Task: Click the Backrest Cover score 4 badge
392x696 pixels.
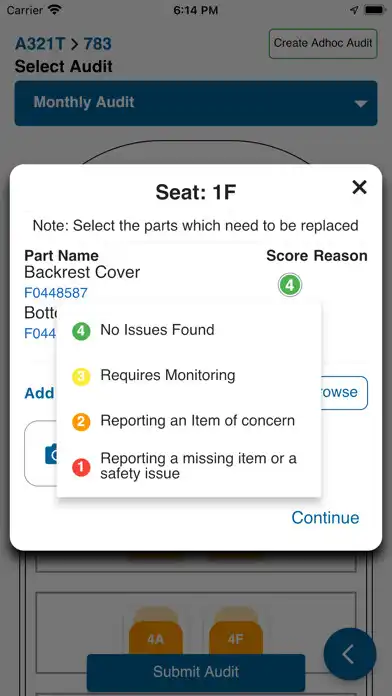Action: point(290,285)
